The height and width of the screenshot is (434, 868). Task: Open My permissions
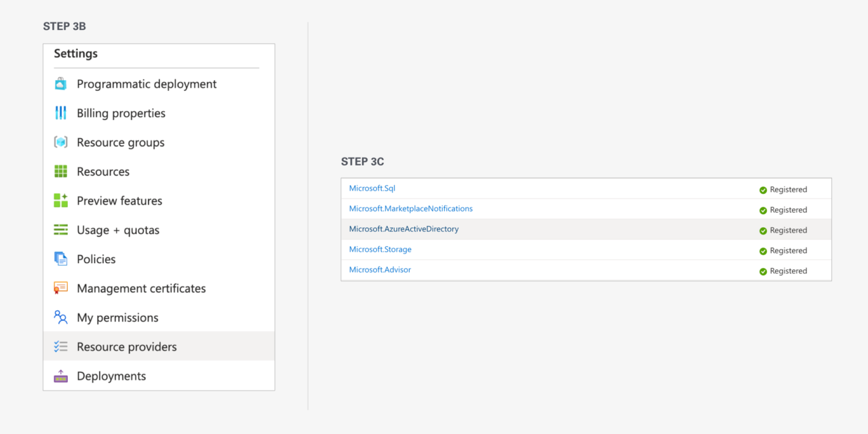(159, 317)
